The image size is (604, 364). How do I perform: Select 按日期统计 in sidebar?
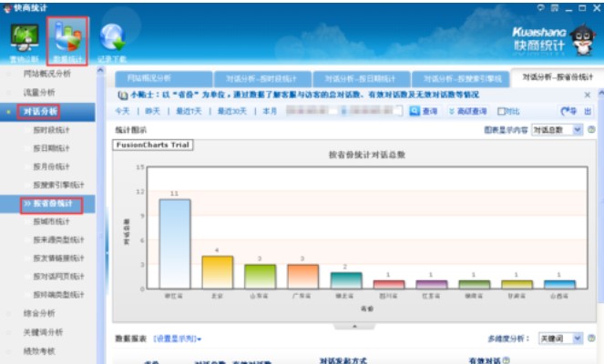51,148
